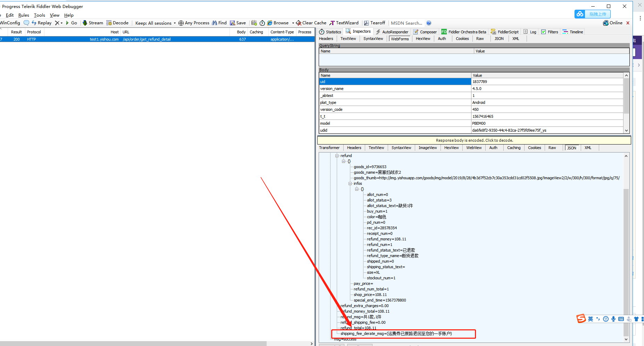Image resolution: width=644 pixels, height=346 pixels.
Task: Select request Raw tab below Inspectors
Action: (x=480, y=39)
